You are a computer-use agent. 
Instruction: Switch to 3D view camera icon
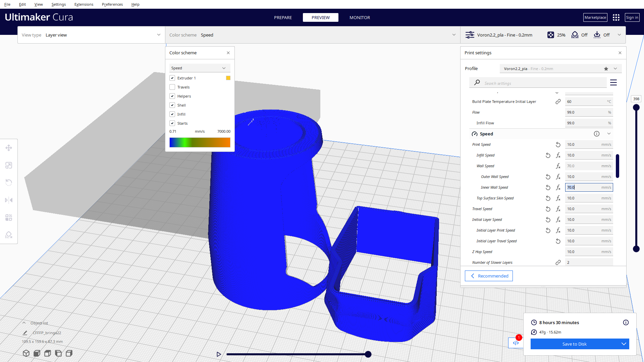click(x=26, y=353)
